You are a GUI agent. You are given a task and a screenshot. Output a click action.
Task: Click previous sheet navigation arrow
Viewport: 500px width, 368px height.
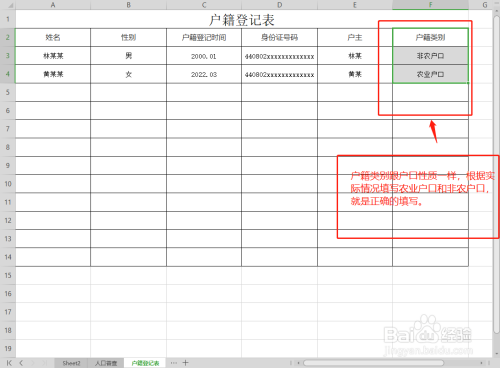21,363
